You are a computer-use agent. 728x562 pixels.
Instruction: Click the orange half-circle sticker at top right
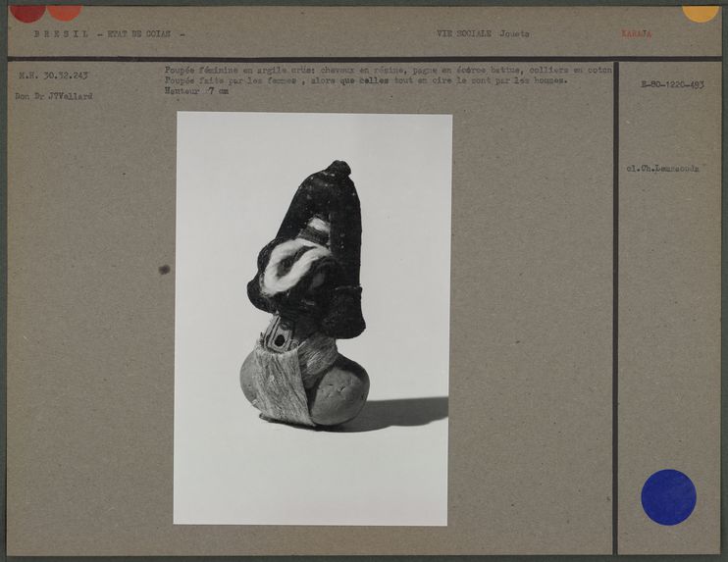(701, 12)
